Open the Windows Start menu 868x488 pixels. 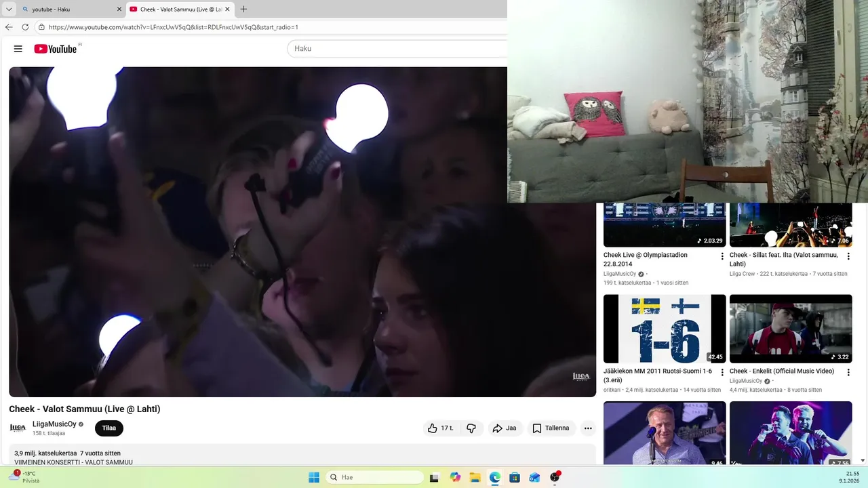pos(314,477)
